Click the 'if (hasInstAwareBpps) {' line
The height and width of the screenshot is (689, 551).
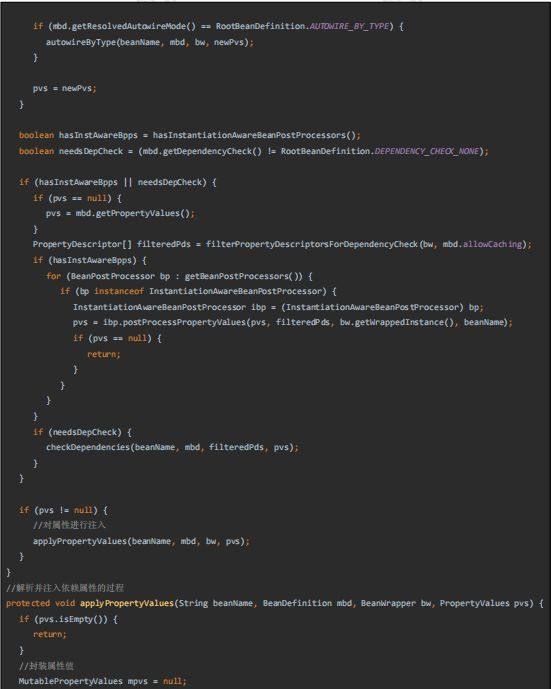tap(90, 260)
